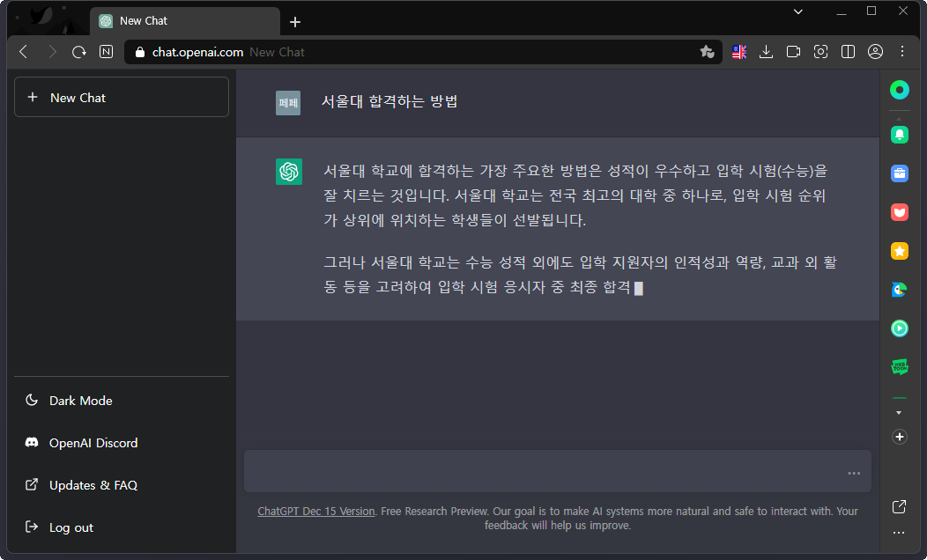Open the Downloads icon in browser toolbar
The height and width of the screenshot is (560, 927).
(766, 52)
